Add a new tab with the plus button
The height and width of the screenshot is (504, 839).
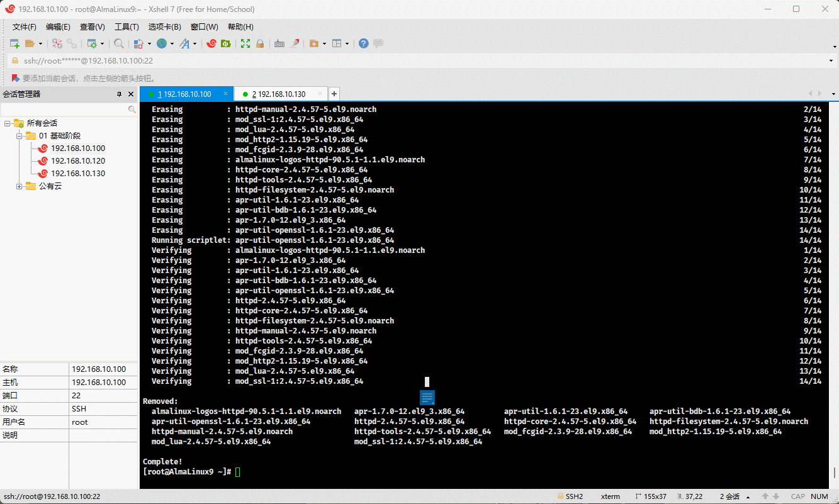click(x=334, y=94)
